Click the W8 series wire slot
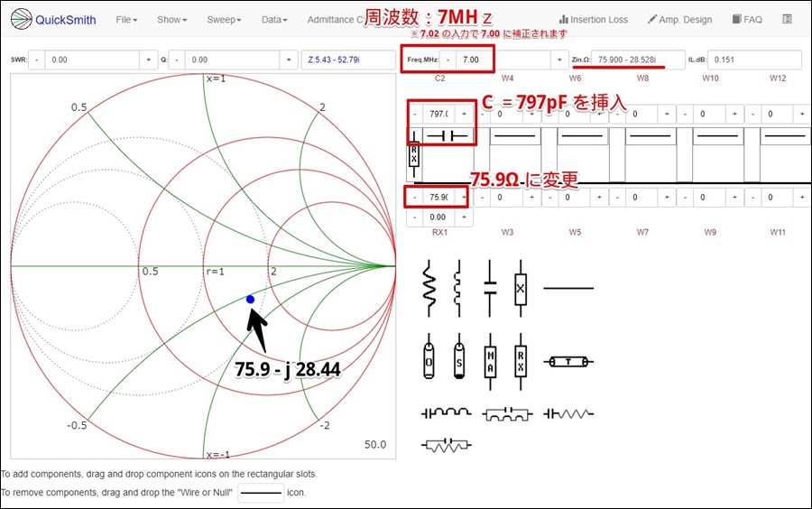 pos(651,136)
